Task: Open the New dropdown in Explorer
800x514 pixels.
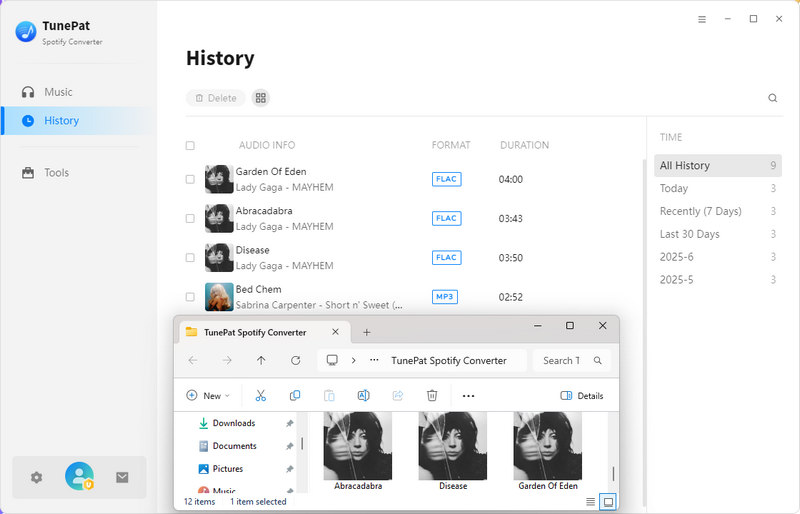Action: coord(208,396)
